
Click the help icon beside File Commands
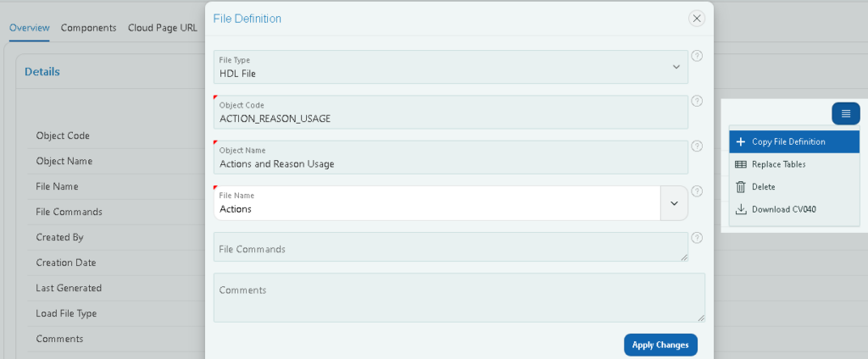[698, 238]
